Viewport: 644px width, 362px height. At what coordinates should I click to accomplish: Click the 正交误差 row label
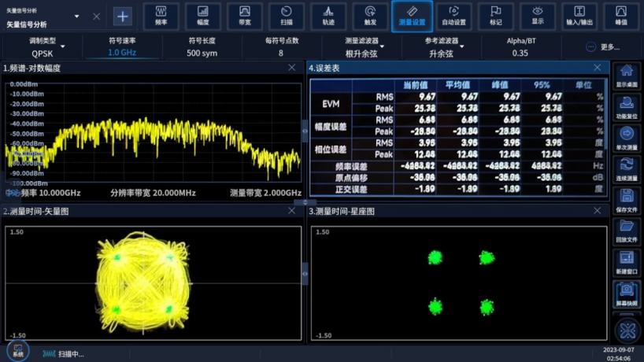tap(352, 189)
